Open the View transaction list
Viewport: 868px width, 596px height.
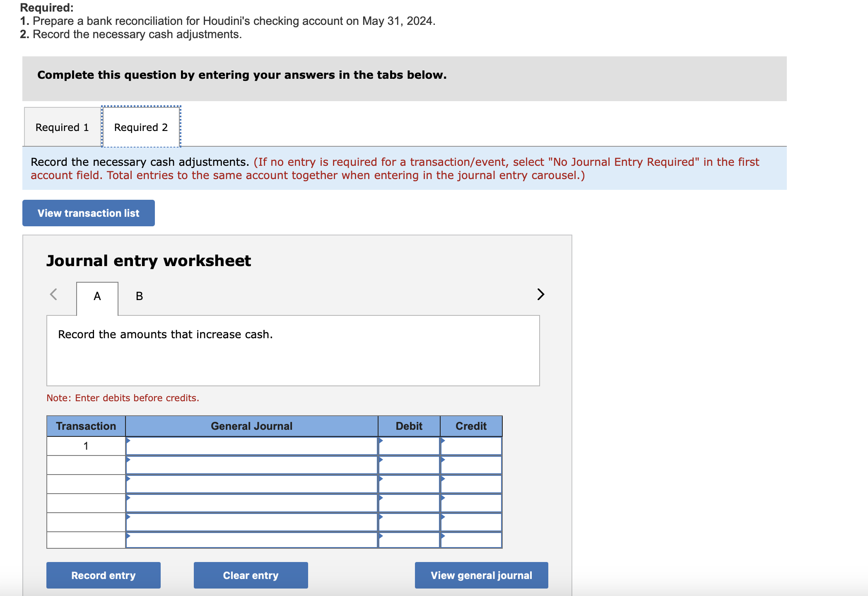[x=88, y=213]
